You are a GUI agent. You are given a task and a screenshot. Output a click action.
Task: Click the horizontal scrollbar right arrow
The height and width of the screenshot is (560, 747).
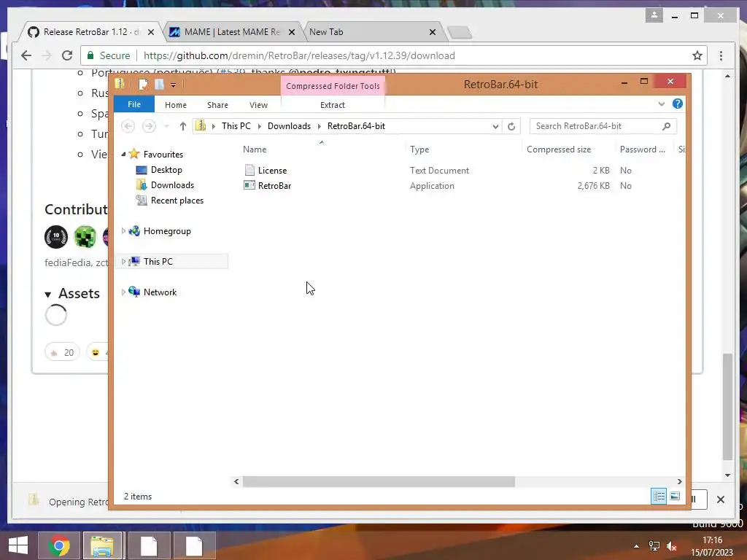(679, 482)
